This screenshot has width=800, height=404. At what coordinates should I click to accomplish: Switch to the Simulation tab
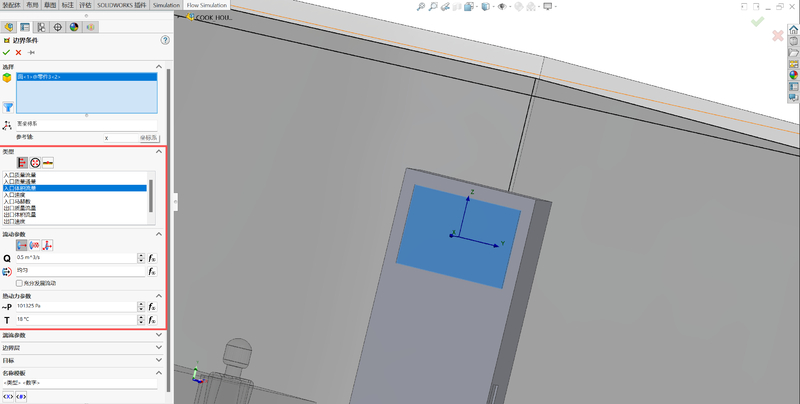click(x=166, y=5)
